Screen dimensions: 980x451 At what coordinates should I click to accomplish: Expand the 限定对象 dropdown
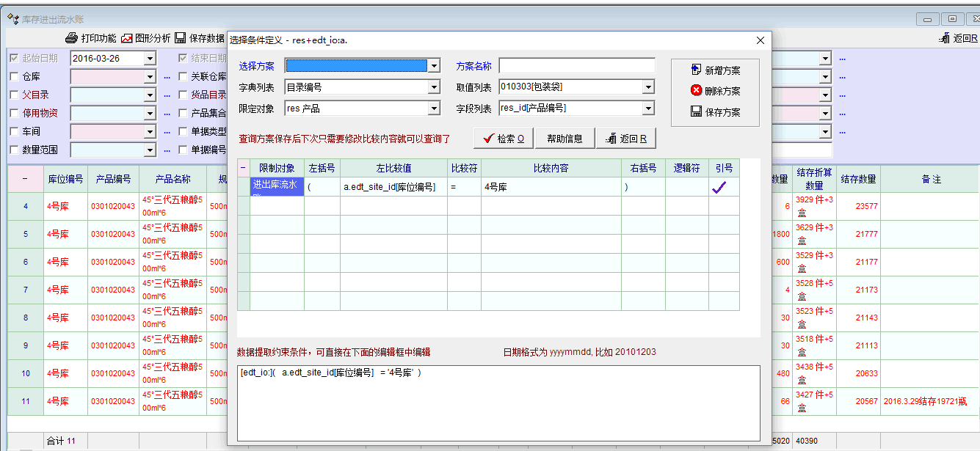pyautogui.click(x=433, y=109)
